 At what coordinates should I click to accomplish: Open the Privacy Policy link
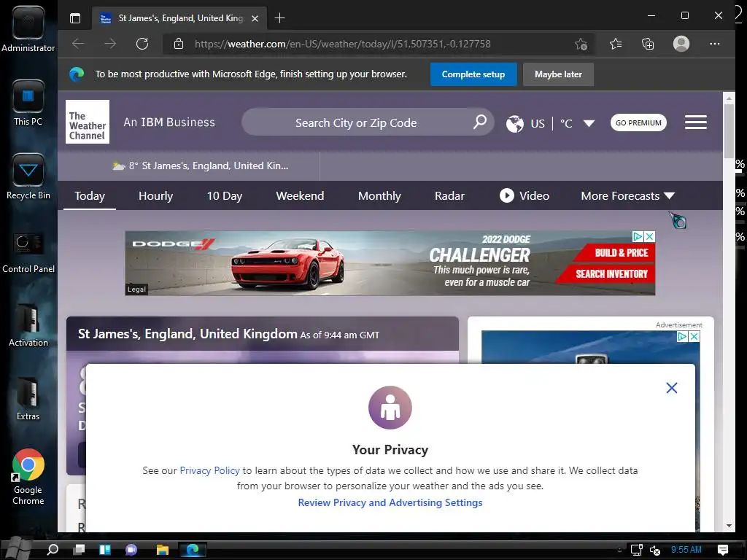(x=209, y=470)
